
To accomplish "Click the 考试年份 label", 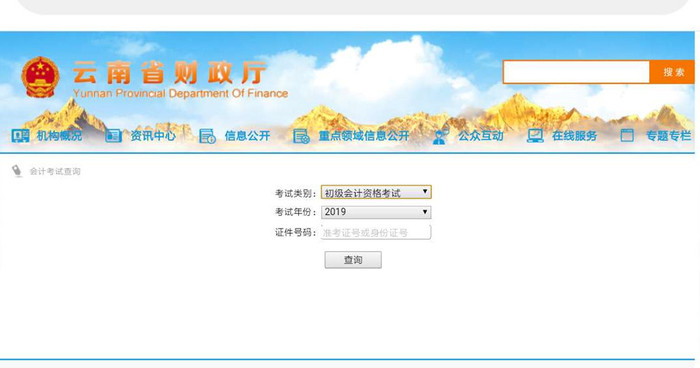I will click(295, 212).
